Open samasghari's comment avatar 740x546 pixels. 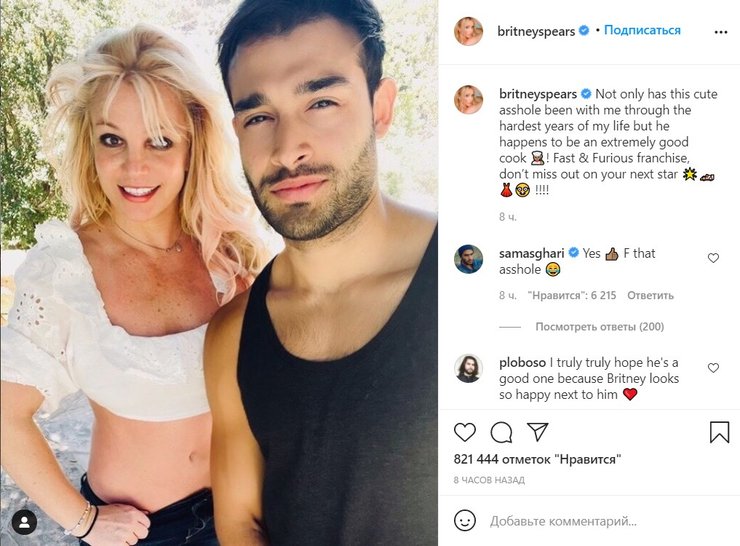[x=468, y=259]
